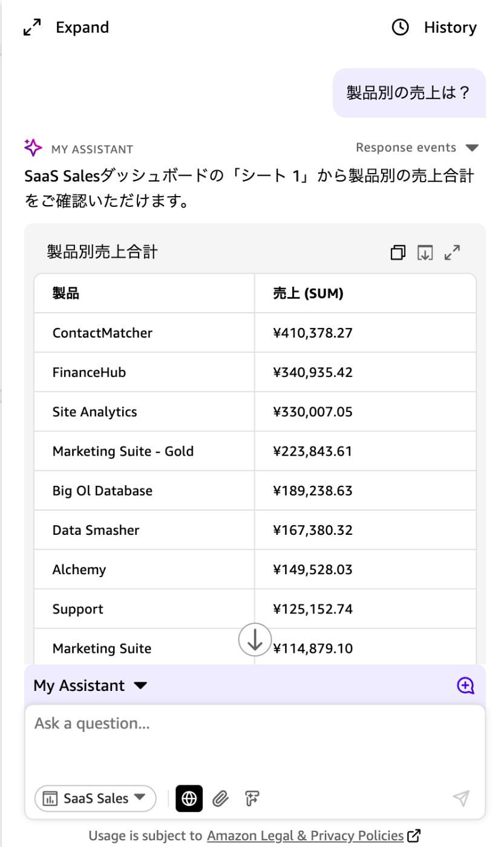504x847 pixels.
Task: Click the sparkle My Assistant icon
Action: (33, 147)
